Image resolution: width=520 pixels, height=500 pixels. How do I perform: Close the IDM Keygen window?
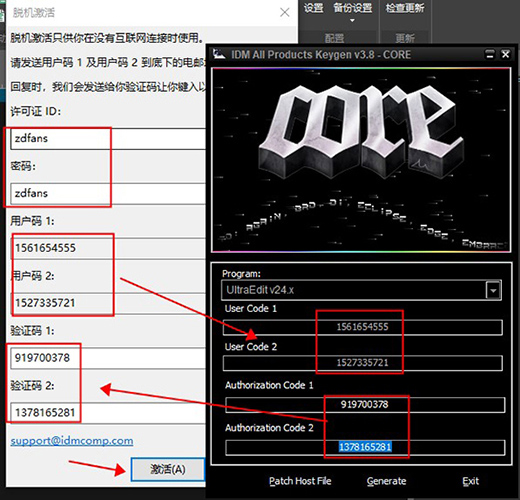tap(506, 54)
